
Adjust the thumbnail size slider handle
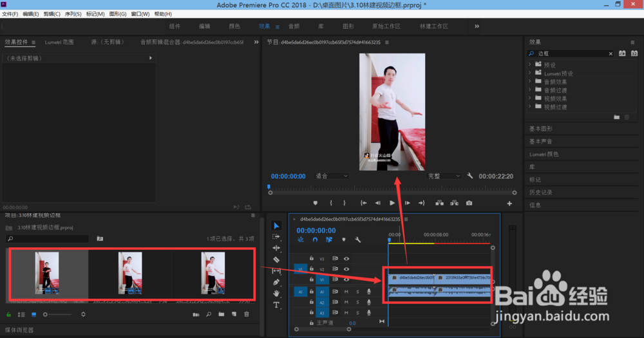click(45, 315)
